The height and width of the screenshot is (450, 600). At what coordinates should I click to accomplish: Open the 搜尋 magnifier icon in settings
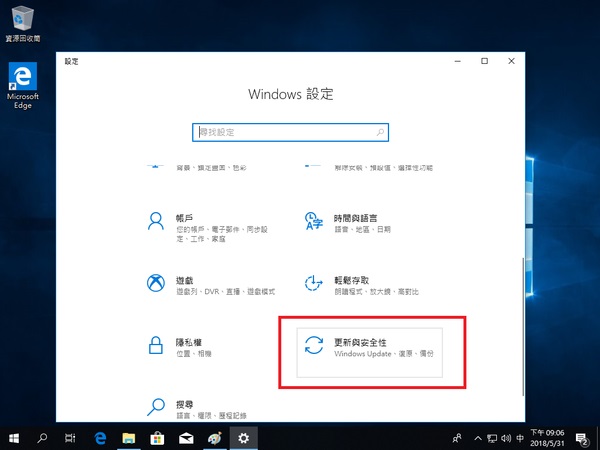click(x=156, y=407)
